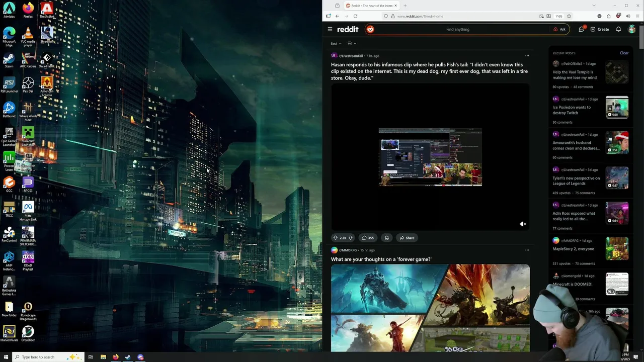Open the overflow menu on the Hasan post
Viewport: 644px width, 362px height.
pos(527,56)
